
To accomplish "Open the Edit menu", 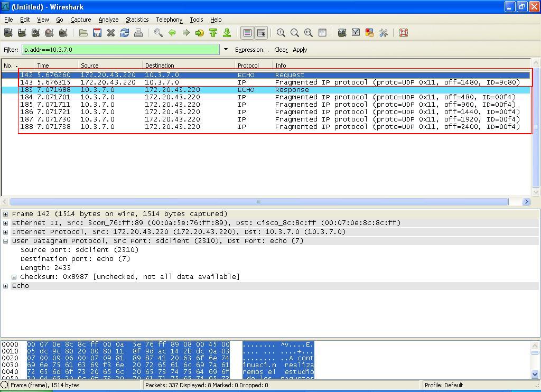I will tap(25, 20).
